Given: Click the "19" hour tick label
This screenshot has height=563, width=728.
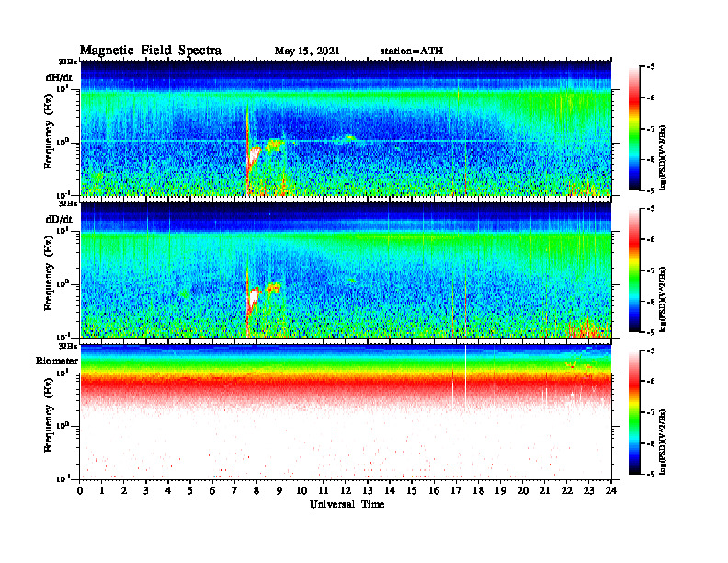Looking at the screenshot, I should coord(500,490).
